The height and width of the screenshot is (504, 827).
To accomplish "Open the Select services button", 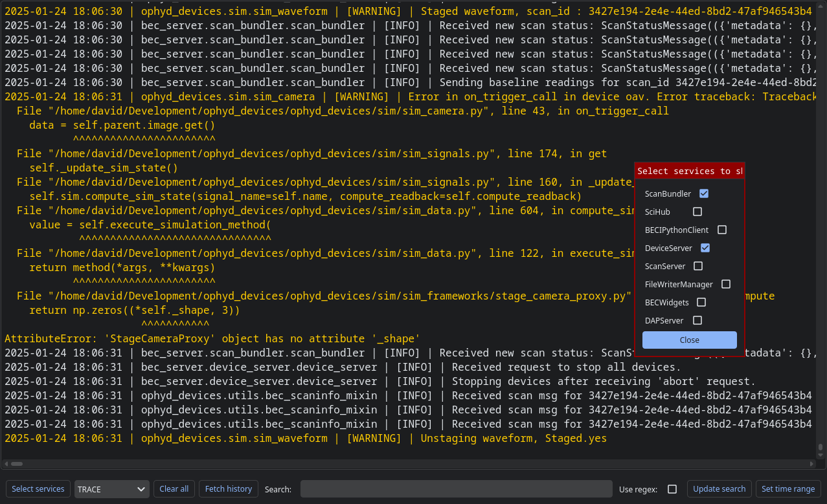I will [x=38, y=489].
